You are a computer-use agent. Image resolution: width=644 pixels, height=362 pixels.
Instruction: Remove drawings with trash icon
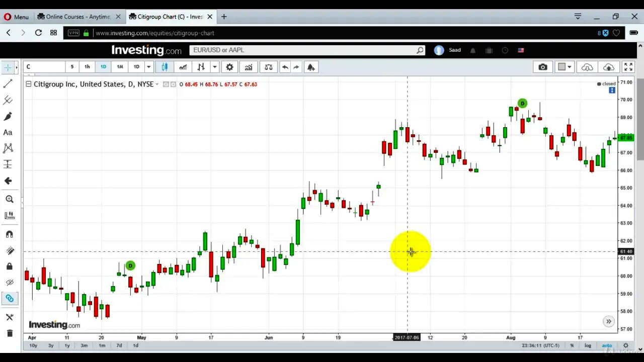9,333
